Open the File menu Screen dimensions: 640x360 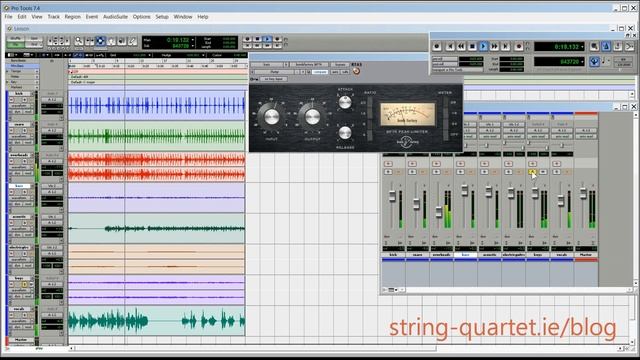coord(8,17)
